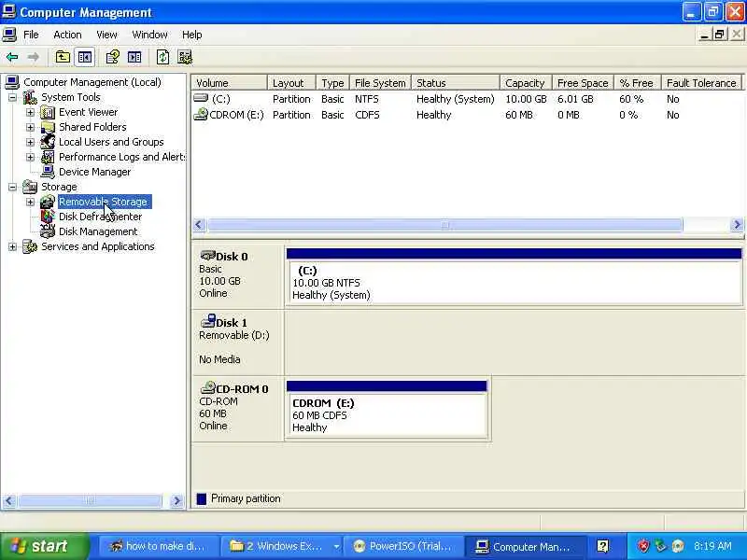The width and height of the screenshot is (747, 560).
Task: Open the View menu
Action: (x=106, y=35)
